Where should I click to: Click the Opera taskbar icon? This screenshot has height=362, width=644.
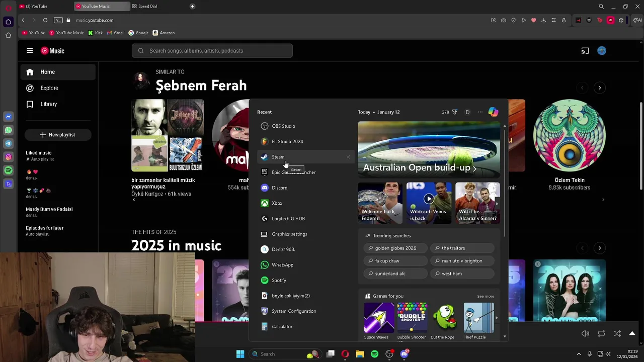click(x=345, y=354)
